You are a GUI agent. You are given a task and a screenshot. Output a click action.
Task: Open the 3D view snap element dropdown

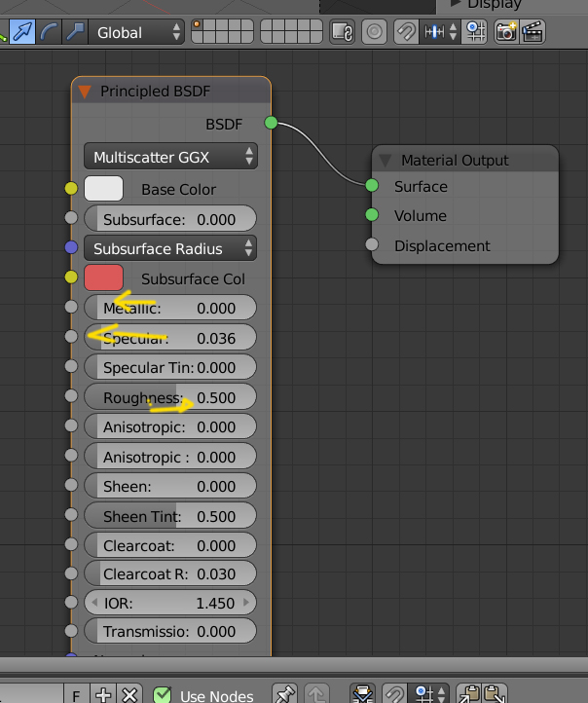point(440,32)
